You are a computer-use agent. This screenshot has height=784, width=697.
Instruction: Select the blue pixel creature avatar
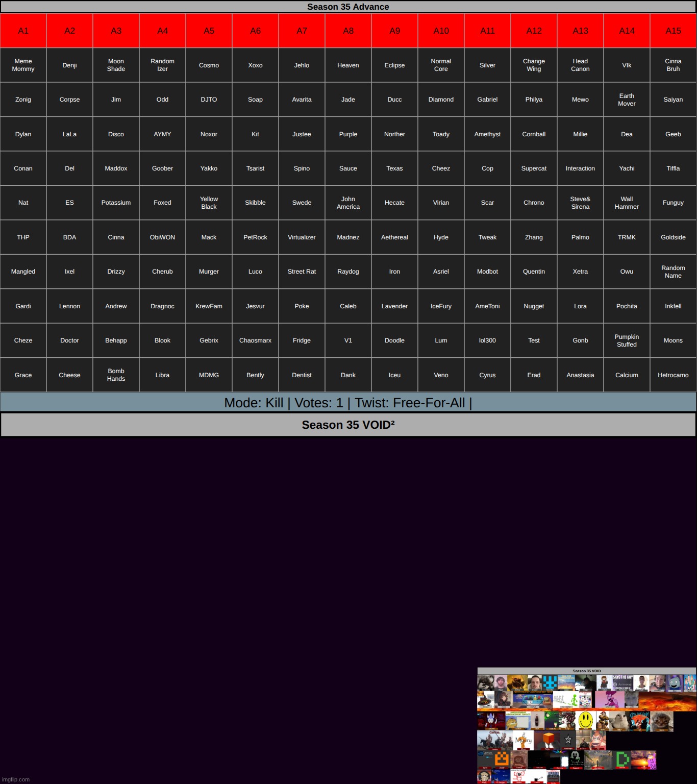[550, 682]
